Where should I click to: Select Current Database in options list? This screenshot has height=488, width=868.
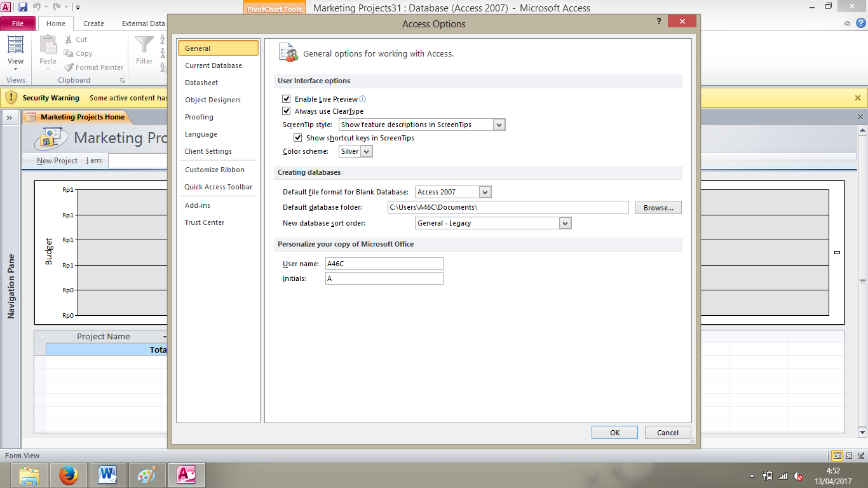[214, 65]
